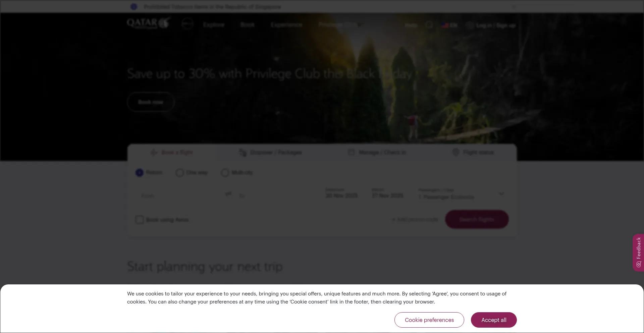Viewport: 644px width, 333px height.
Task: Switch to the Flight status tab
Action: (x=473, y=152)
